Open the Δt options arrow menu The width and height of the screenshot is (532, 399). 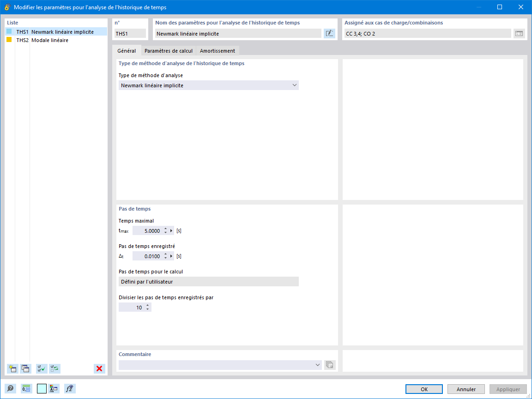tap(171, 256)
